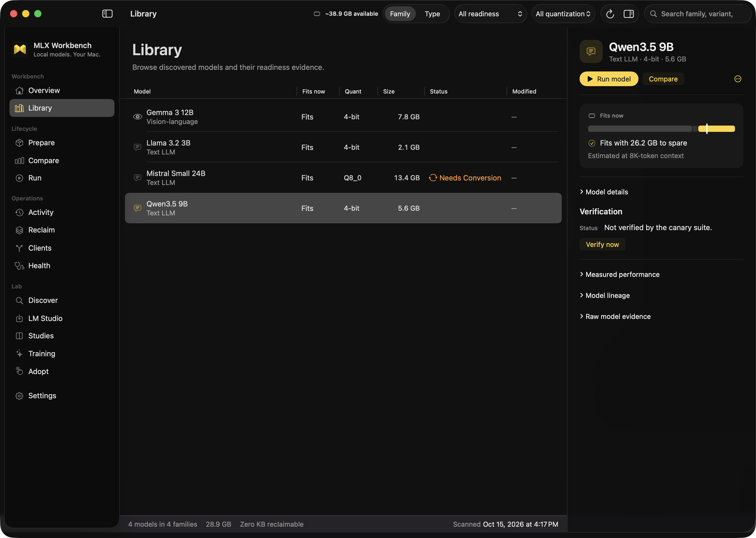Click the Prepare cube icon

19,143
